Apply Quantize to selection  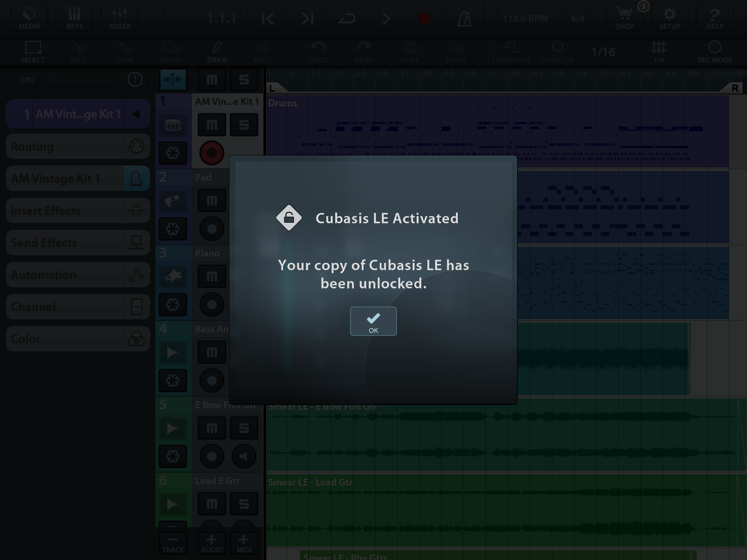tap(557, 52)
